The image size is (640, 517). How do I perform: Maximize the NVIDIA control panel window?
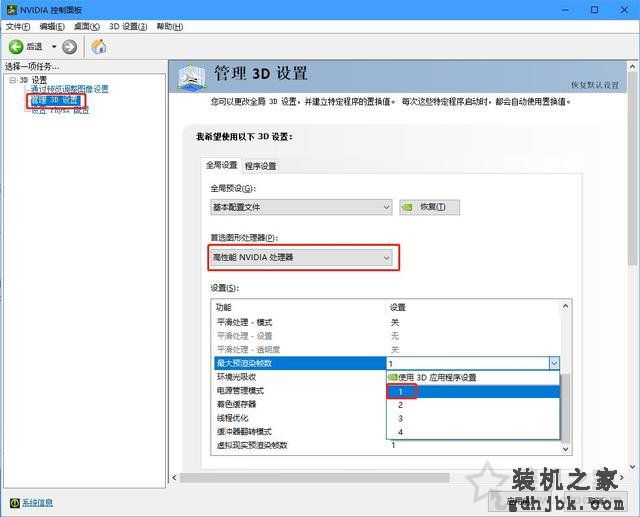(x=595, y=10)
